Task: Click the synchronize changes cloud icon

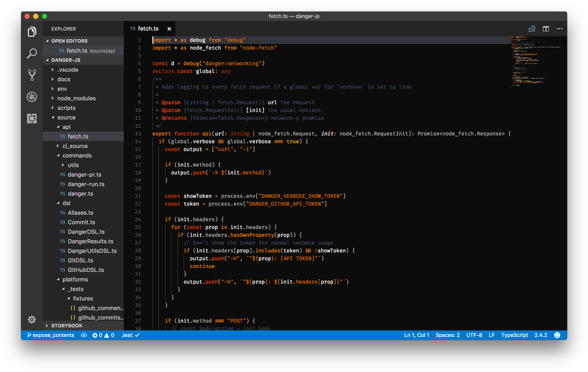Action: 84,335
